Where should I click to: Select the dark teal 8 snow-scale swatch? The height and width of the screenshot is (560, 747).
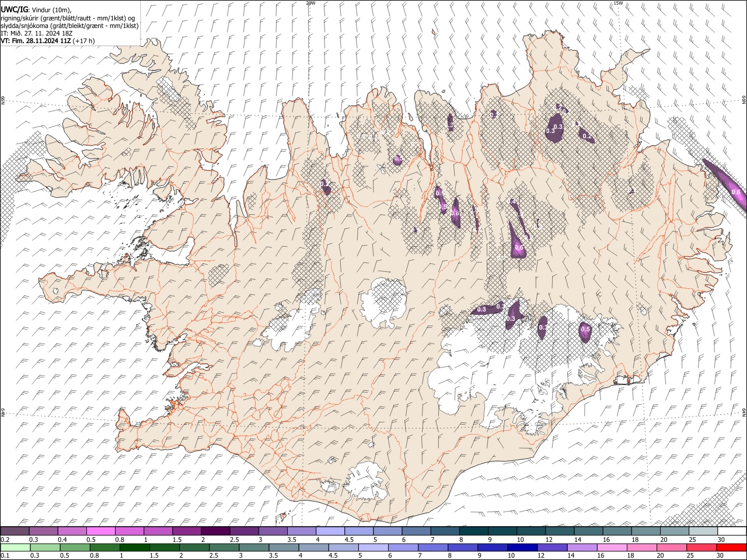tap(474, 531)
